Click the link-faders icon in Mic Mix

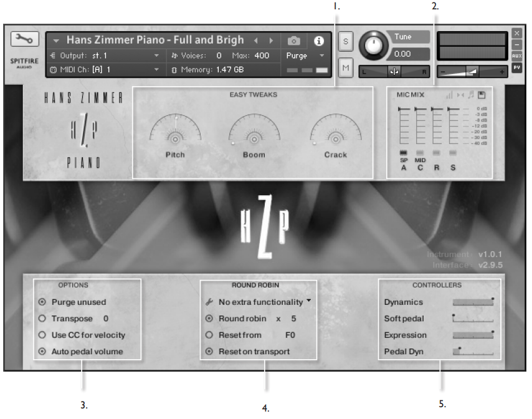(x=460, y=95)
